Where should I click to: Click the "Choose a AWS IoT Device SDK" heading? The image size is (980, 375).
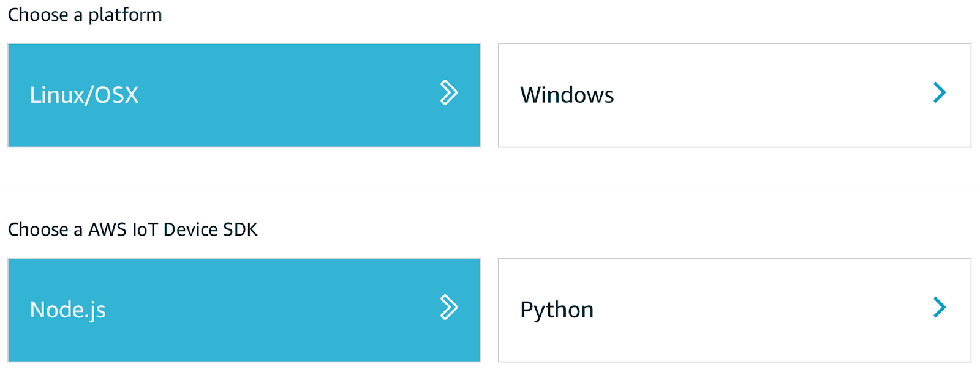(x=132, y=229)
